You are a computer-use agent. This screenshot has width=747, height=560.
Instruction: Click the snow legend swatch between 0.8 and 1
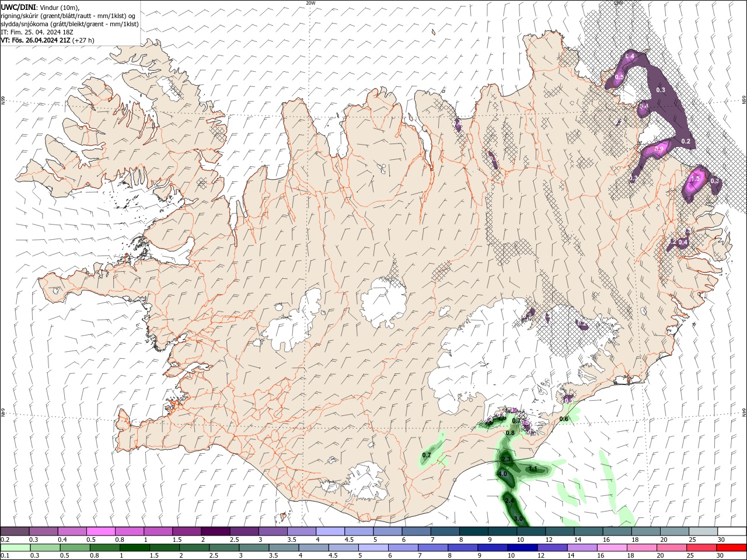pos(130,531)
